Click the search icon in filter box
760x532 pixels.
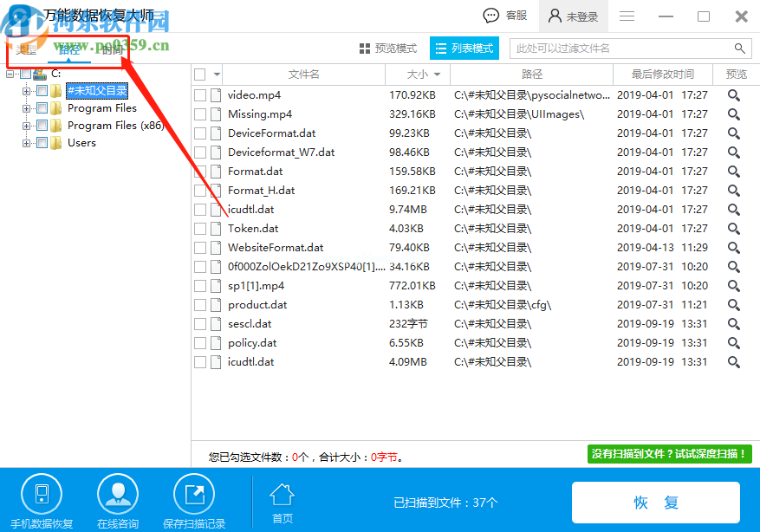[739, 49]
